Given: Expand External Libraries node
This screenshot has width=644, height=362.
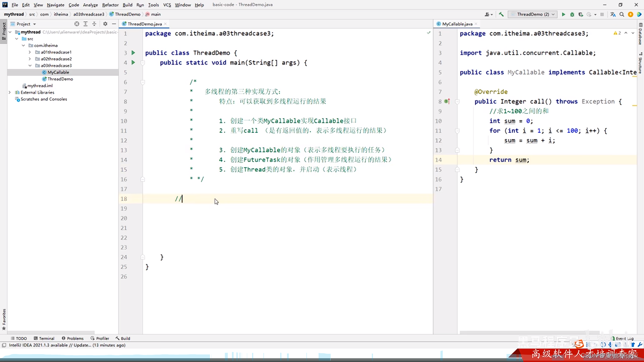Looking at the screenshot, I should pyautogui.click(x=10, y=92).
